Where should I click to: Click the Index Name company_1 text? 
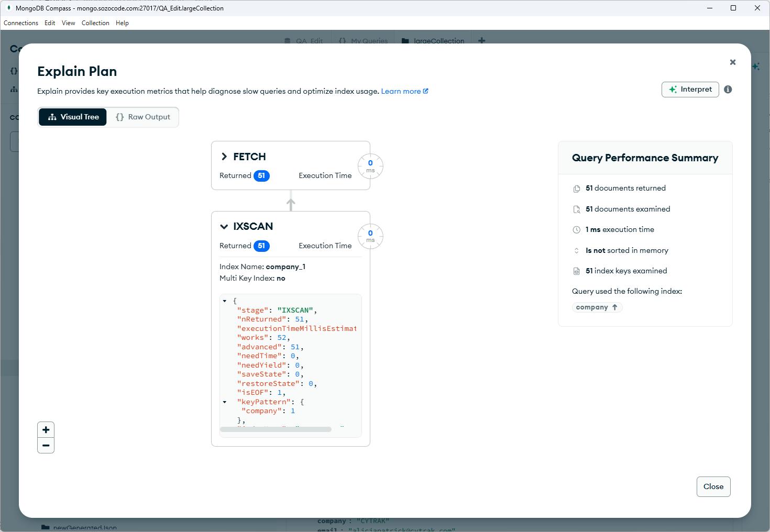[x=262, y=267]
